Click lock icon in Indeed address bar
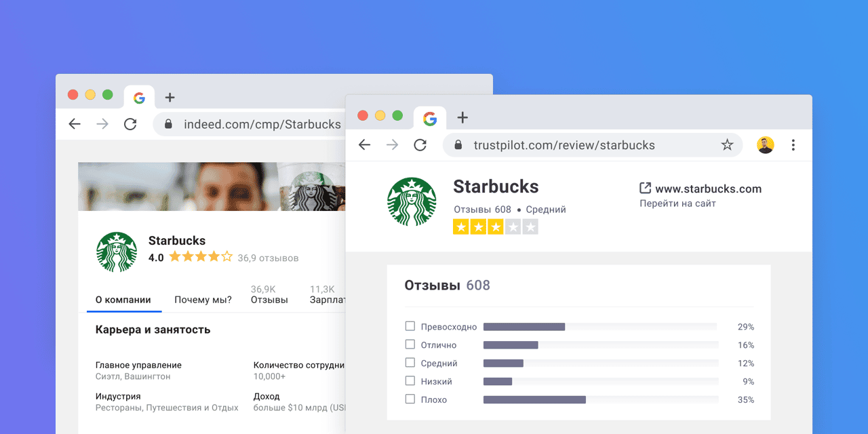The height and width of the screenshot is (434, 868). pyautogui.click(x=169, y=124)
